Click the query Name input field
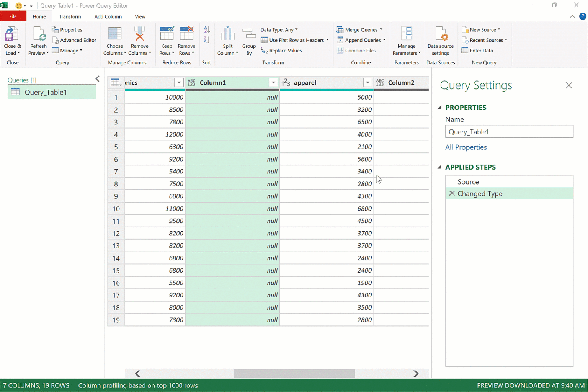The image size is (588, 392). click(509, 132)
